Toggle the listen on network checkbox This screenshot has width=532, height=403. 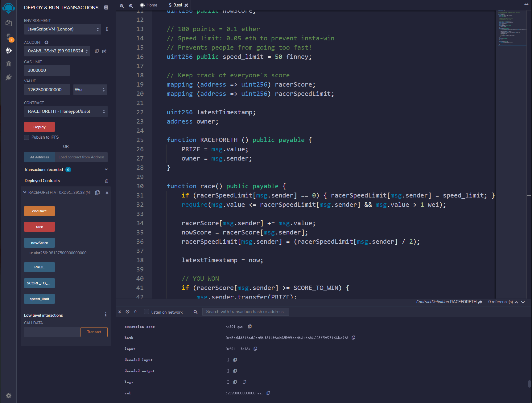146,312
